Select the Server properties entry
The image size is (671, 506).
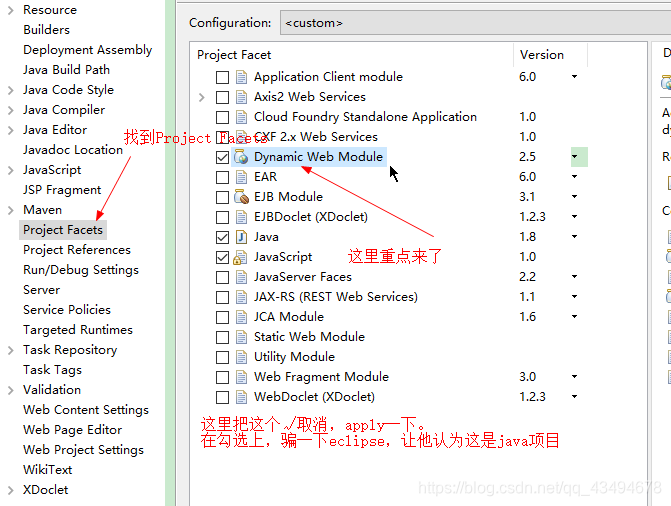(x=42, y=290)
